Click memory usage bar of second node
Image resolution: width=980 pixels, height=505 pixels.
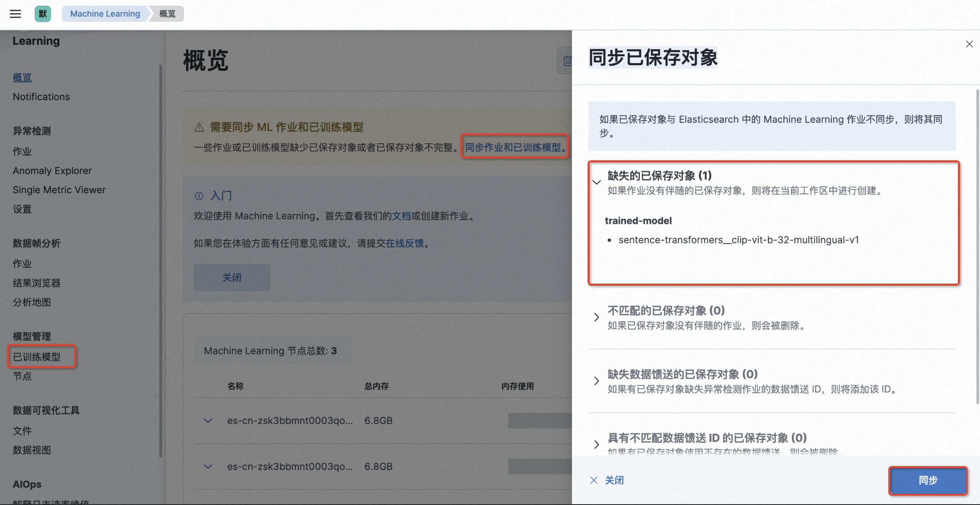pyautogui.click(x=540, y=467)
